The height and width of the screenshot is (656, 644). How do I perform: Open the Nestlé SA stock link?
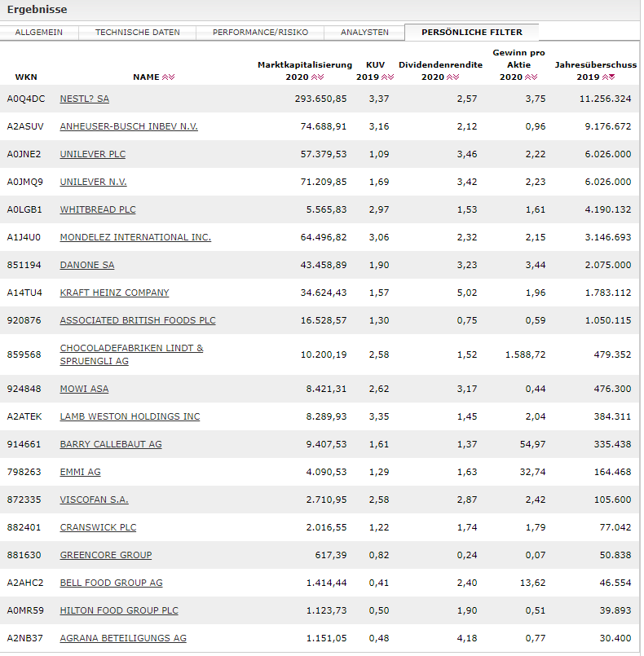coord(84,99)
